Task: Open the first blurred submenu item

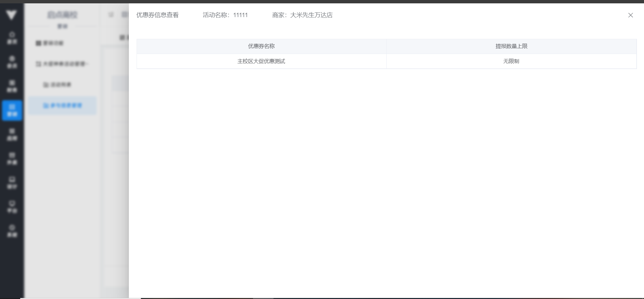Action: tap(50, 43)
